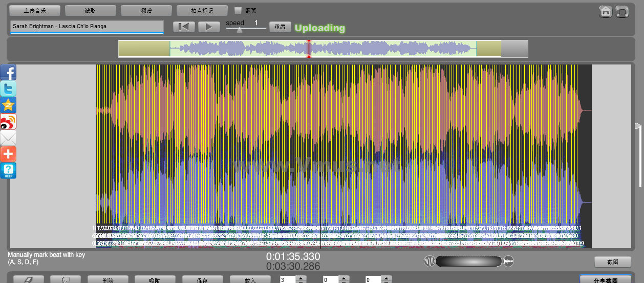Click the play button

(x=208, y=27)
